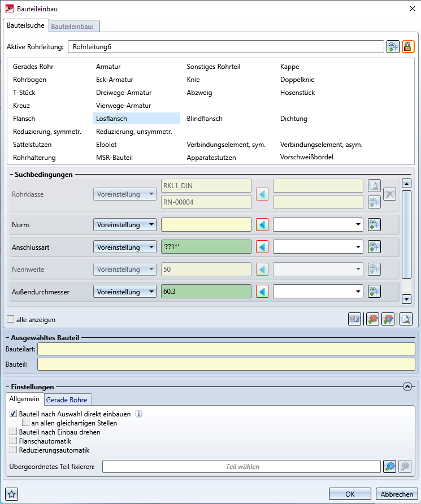Open the Rohrklasse Voreinstellung dropdown
The image size is (421, 504).
point(125,194)
